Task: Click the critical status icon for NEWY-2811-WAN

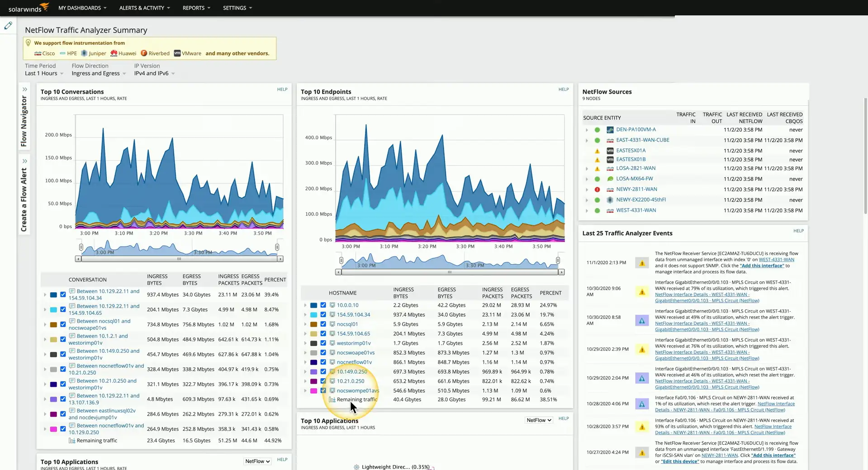Action: pos(597,190)
